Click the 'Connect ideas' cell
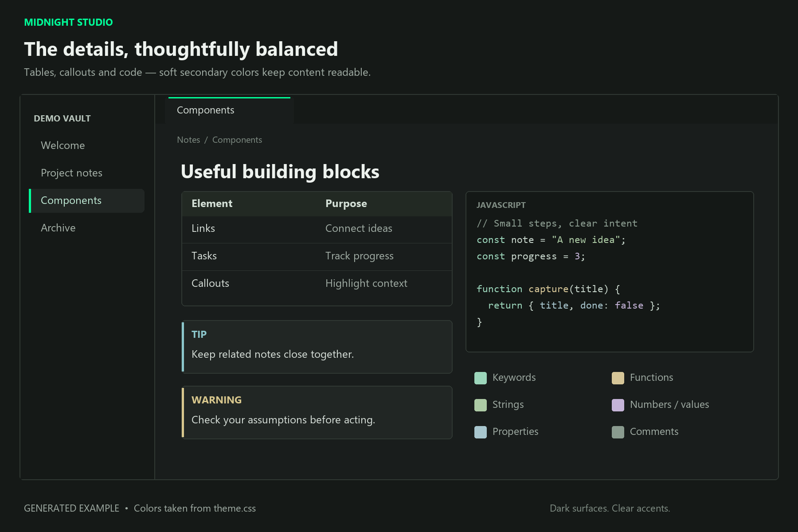798x532 pixels. pyautogui.click(x=359, y=228)
